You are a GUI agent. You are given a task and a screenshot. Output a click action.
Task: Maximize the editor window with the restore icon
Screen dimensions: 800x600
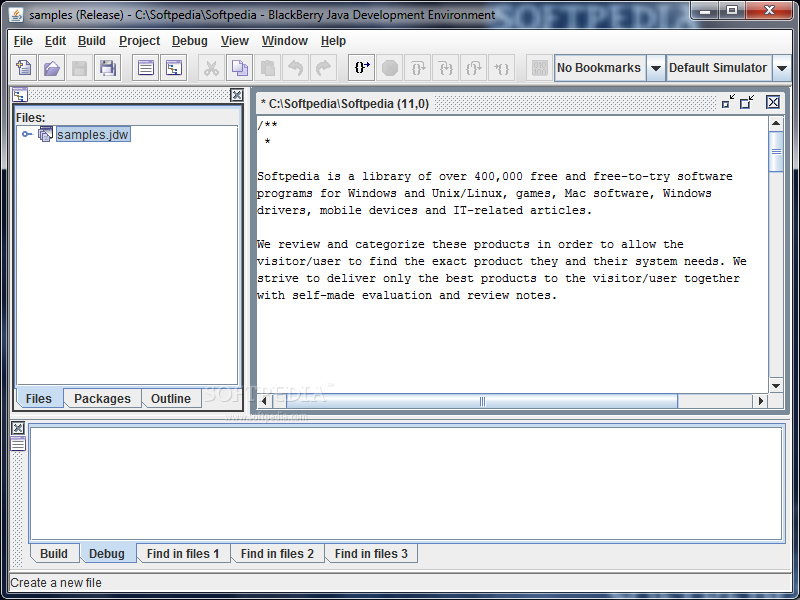click(x=747, y=102)
